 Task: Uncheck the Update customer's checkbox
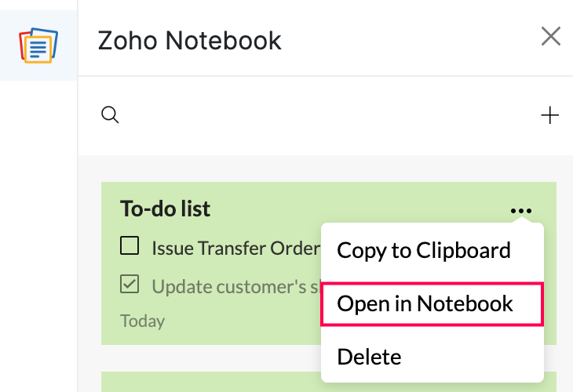130,285
